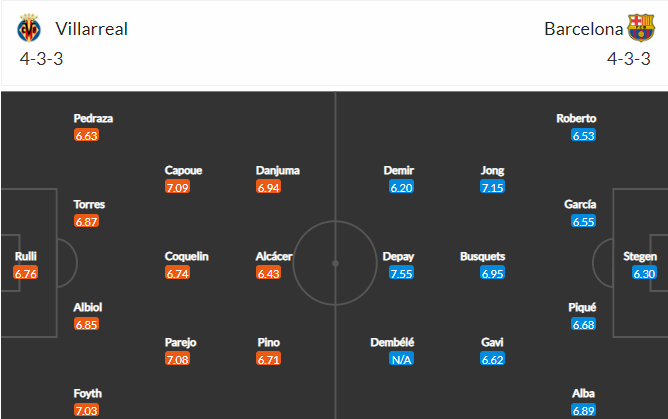Click the pitch center circle spot

[335, 264]
